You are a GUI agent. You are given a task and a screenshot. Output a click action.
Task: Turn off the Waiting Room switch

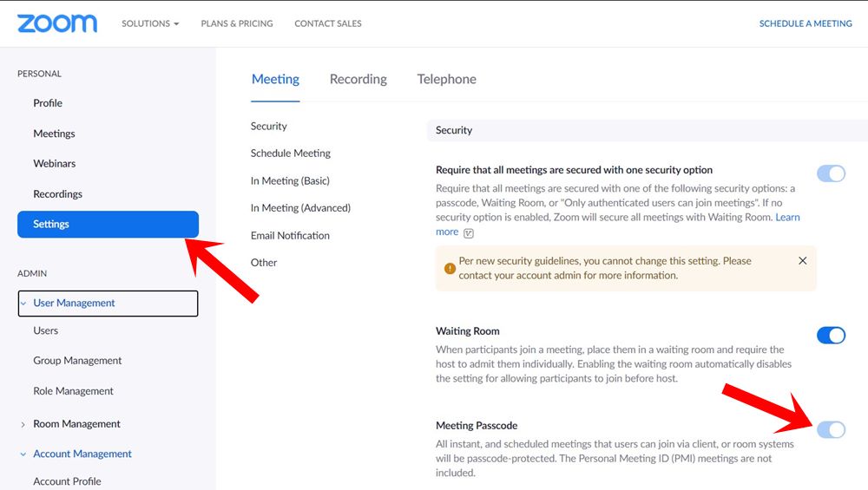(x=831, y=335)
